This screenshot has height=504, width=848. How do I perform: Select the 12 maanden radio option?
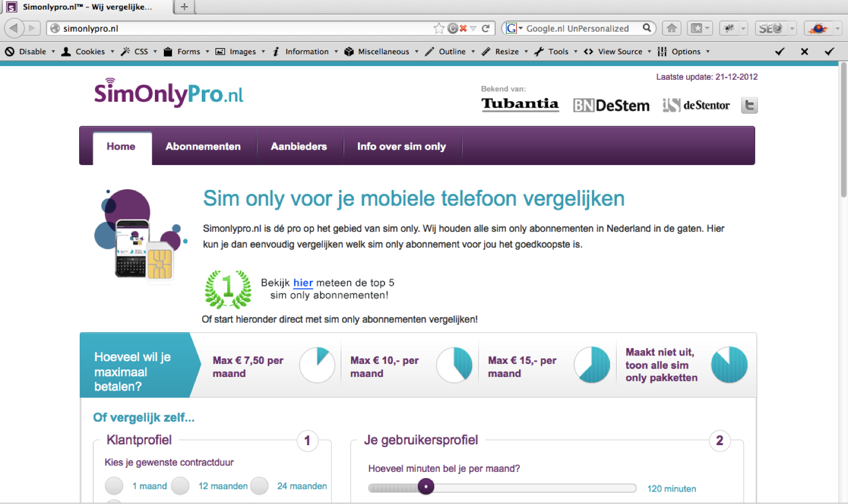(x=180, y=486)
